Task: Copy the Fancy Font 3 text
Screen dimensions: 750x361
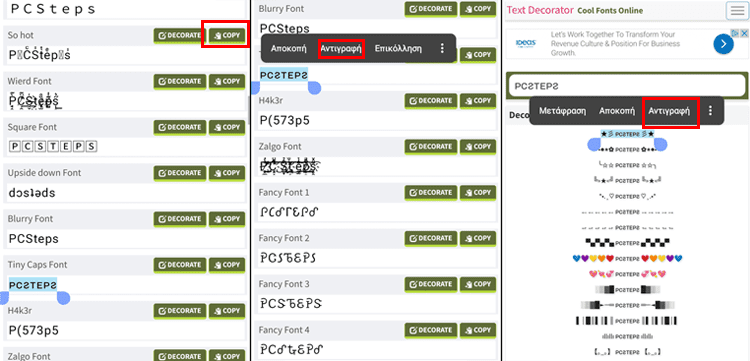Action: [x=478, y=284]
